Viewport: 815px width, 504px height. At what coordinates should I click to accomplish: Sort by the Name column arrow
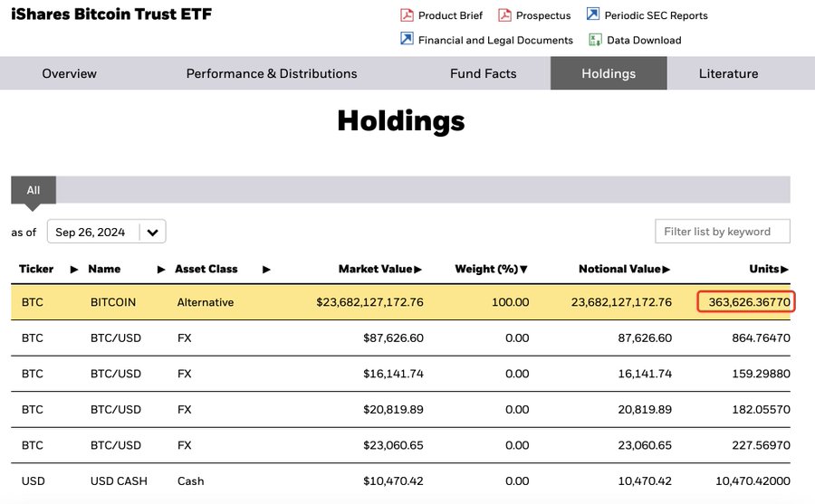[161, 269]
